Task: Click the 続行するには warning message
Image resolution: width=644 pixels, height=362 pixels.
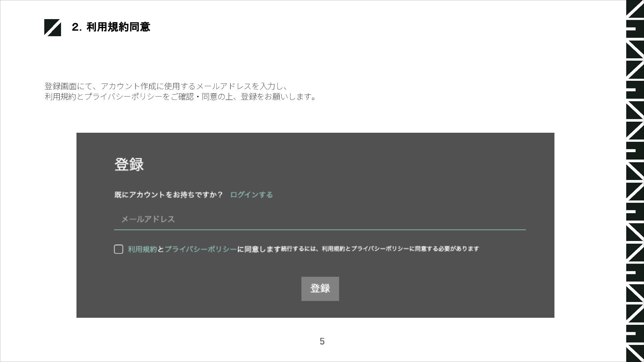Action: [x=380, y=249]
